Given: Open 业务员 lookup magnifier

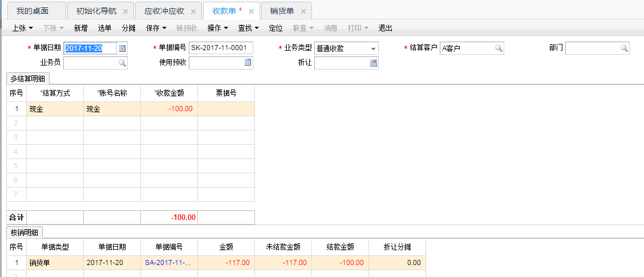Looking at the screenshot, I should (122, 63).
